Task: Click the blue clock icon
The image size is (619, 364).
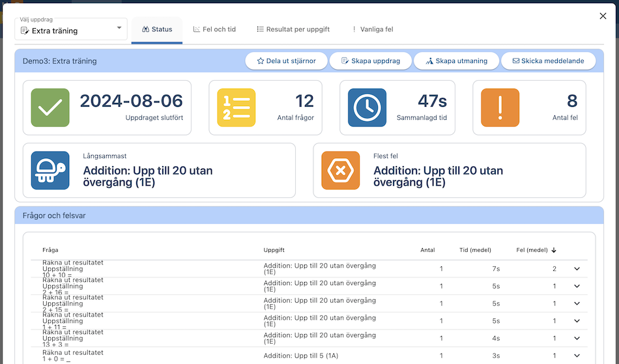Action: tap(367, 107)
